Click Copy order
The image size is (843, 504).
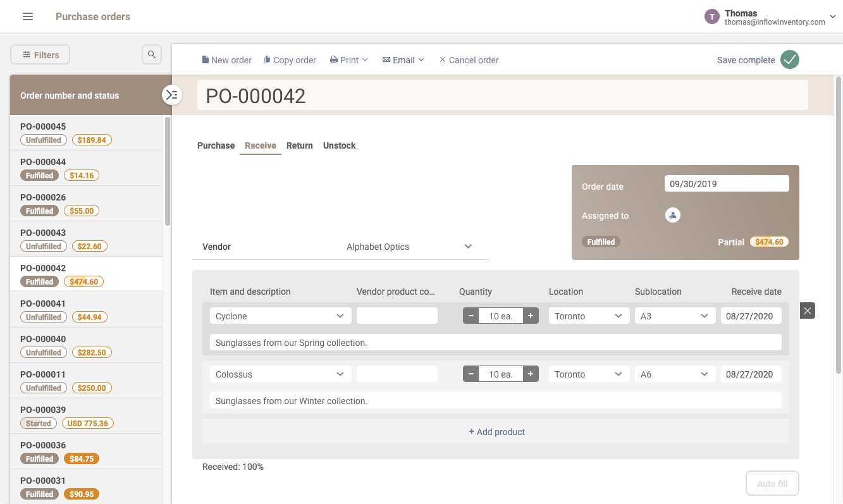(x=290, y=60)
